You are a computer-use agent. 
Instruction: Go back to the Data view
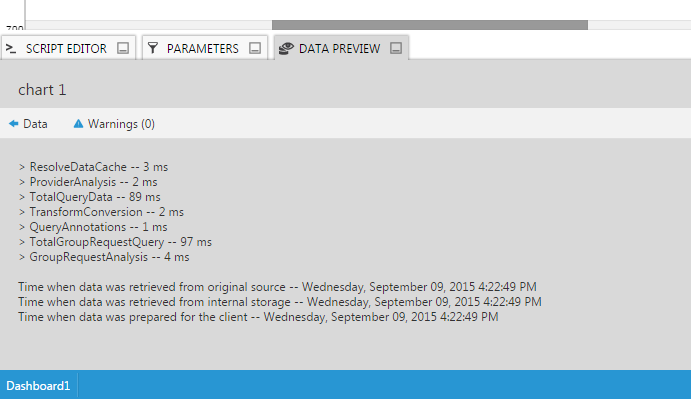[35, 124]
